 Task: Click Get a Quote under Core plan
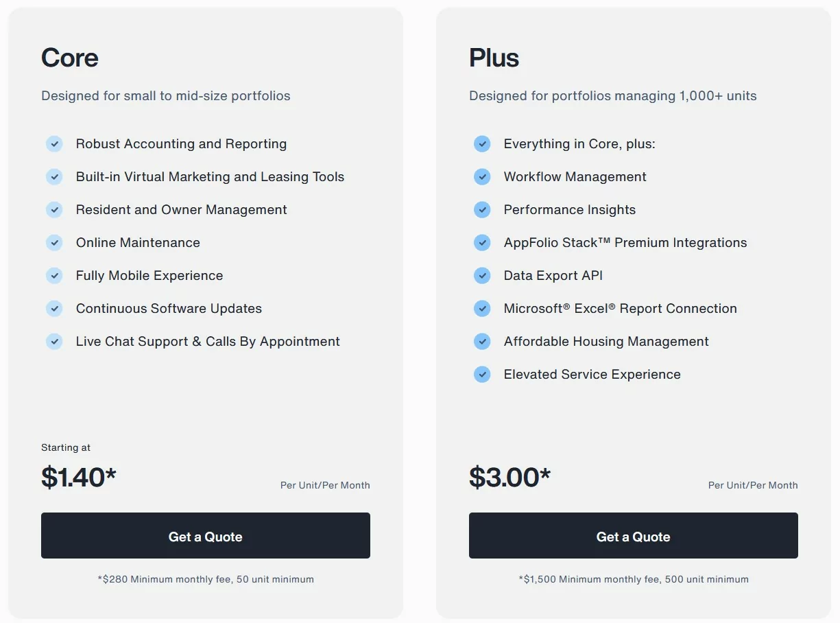(206, 535)
